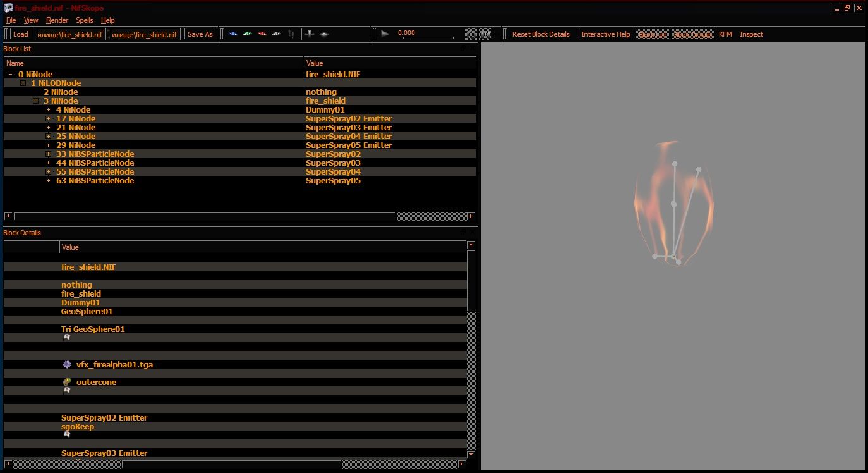The width and height of the screenshot is (868, 473).
Task: Open the File menu
Action: (11, 20)
